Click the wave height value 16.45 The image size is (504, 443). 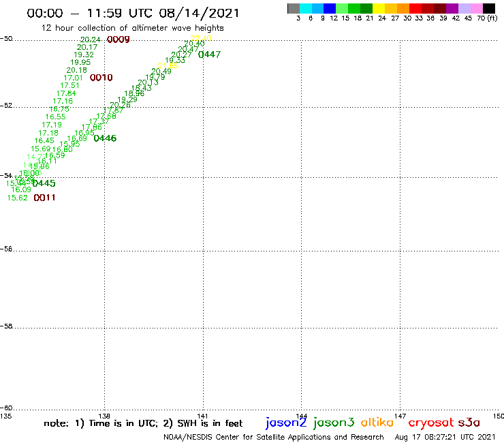(44, 140)
